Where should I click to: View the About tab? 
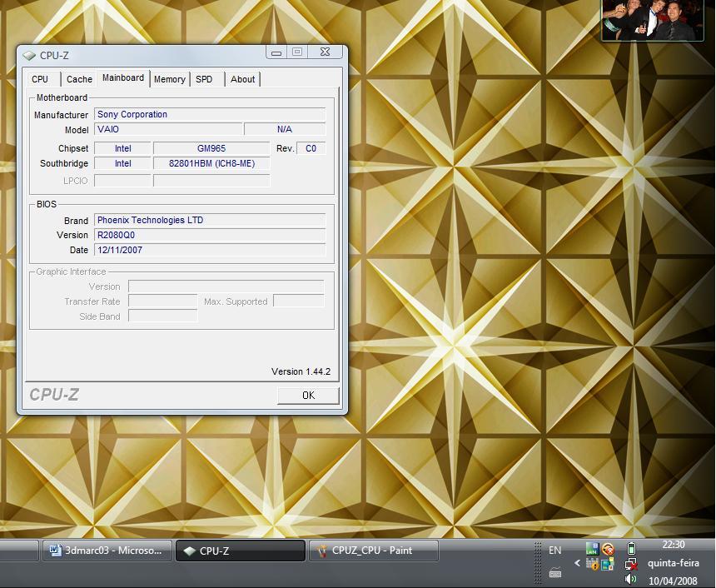tap(242, 79)
